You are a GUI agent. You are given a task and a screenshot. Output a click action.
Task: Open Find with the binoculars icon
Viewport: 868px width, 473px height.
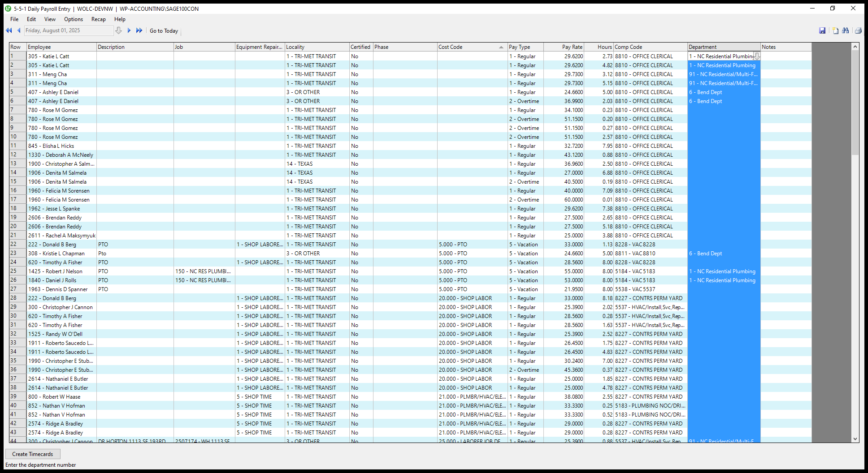[846, 30]
